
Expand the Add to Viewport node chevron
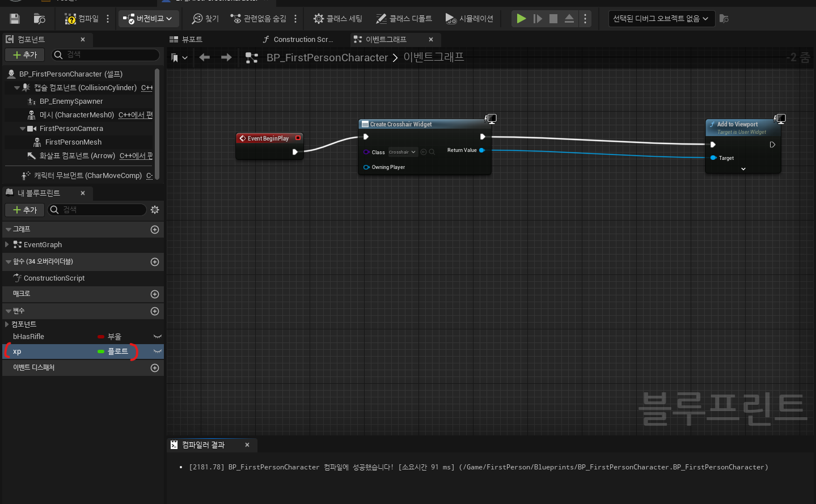[x=743, y=169]
